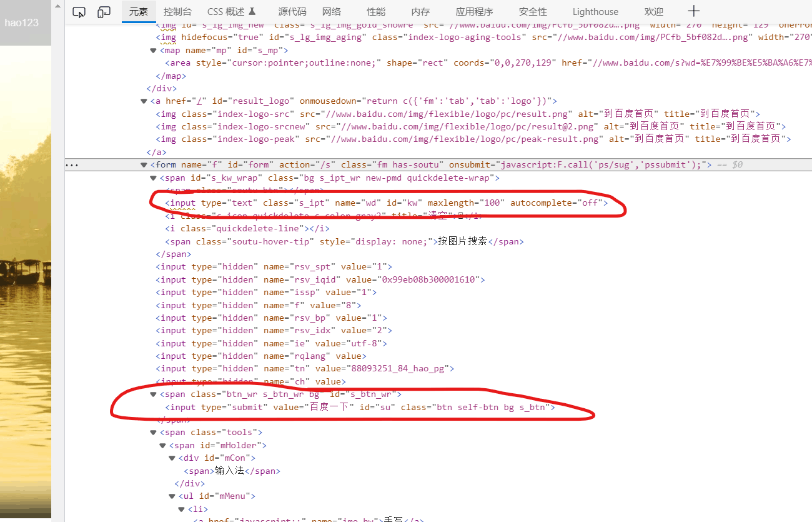This screenshot has height=522, width=812.
Task: Switch to the Lighthouse tab
Action: (x=595, y=12)
